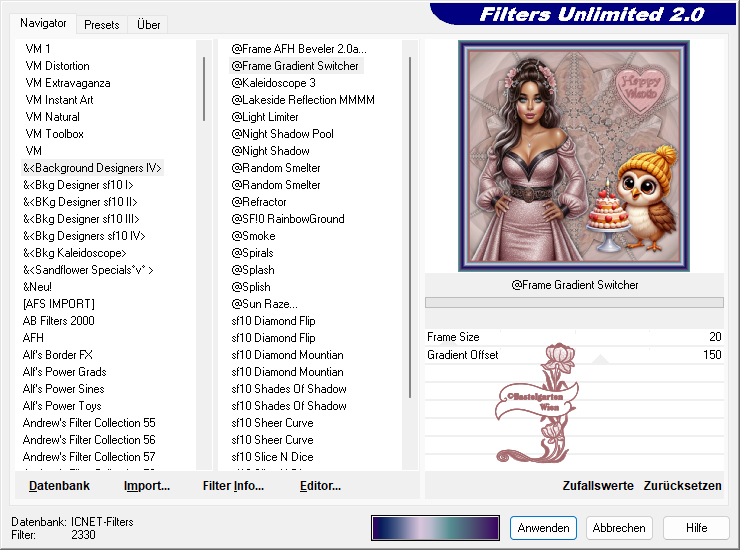This screenshot has height=550, width=740.
Task: Choose VM Extravaganza in category list
Action: (x=68, y=83)
